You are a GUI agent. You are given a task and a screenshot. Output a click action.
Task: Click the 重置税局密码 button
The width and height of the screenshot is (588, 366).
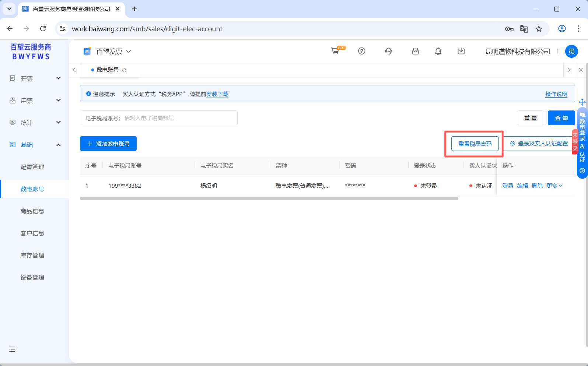[475, 144]
